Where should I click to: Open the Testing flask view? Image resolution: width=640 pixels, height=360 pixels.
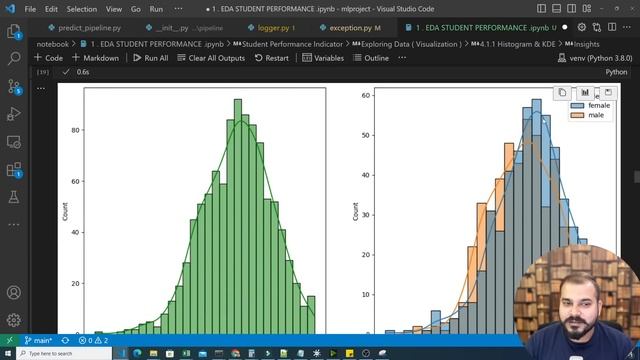(x=14, y=197)
